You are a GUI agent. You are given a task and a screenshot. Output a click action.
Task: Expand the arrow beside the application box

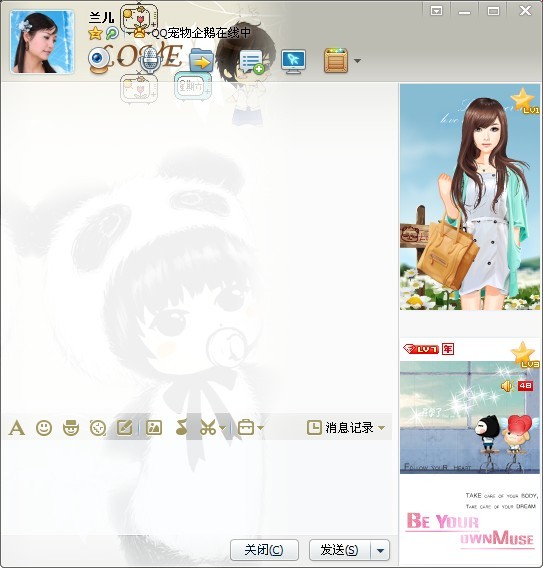357,61
